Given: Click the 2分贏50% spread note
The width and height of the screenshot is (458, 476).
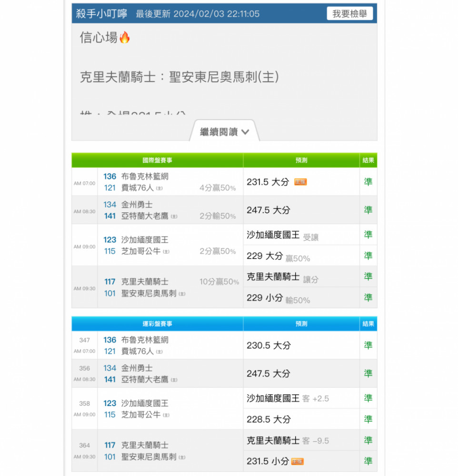Looking at the screenshot, I should click(218, 251).
